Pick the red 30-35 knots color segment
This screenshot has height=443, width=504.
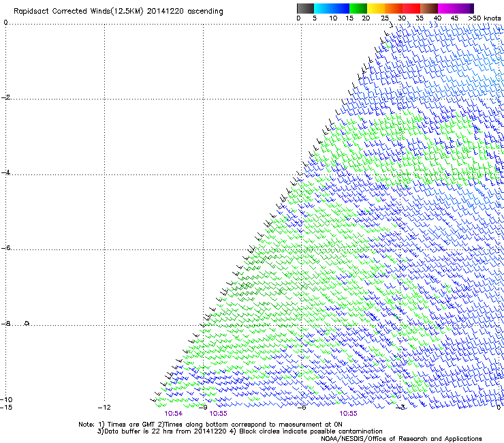(x=411, y=8)
